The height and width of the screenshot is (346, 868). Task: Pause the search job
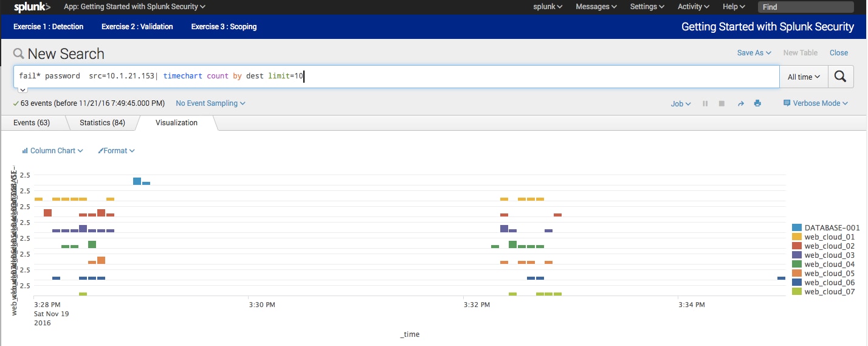[x=705, y=103]
